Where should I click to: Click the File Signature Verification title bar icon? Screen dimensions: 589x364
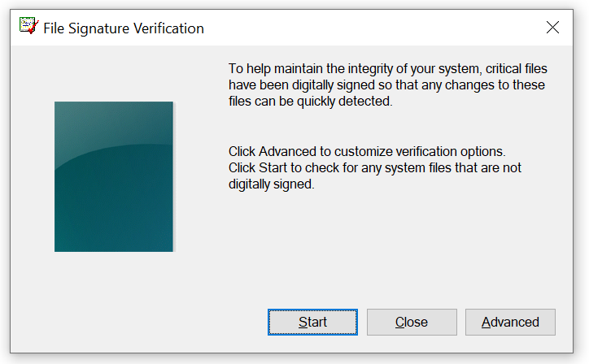[x=28, y=28]
